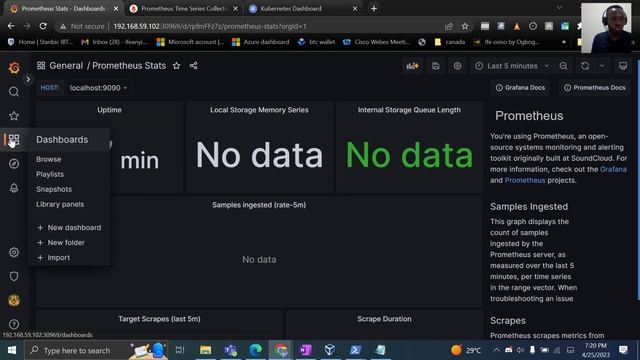
Task: Open Azure dashboard bookmark
Action: [x=260, y=42]
